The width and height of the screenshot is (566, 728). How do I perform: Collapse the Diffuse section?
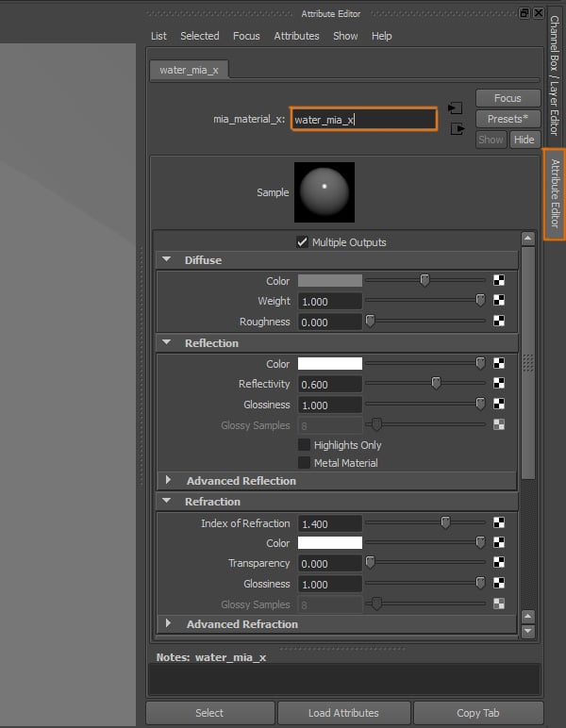pyautogui.click(x=167, y=260)
